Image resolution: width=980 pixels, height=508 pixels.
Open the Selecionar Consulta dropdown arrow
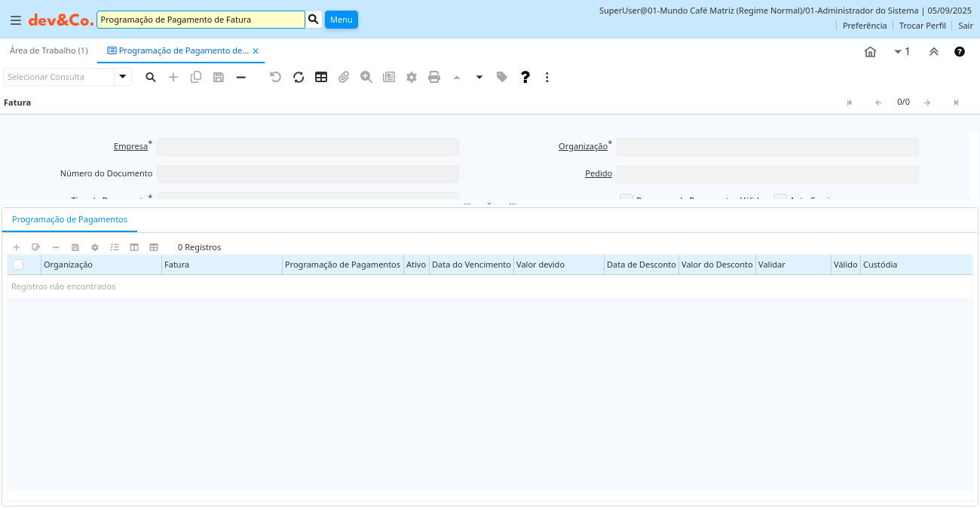(122, 77)
